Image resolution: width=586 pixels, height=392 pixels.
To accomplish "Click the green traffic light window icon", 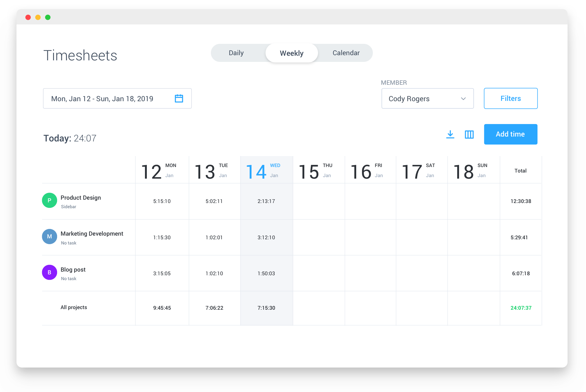I will (48, 17).
